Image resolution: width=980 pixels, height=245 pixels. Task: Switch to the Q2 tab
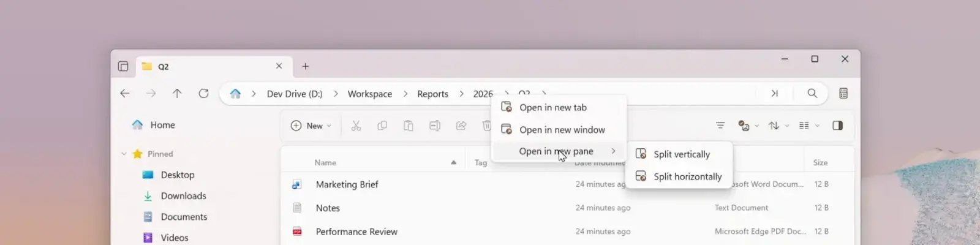coord(213,66)
